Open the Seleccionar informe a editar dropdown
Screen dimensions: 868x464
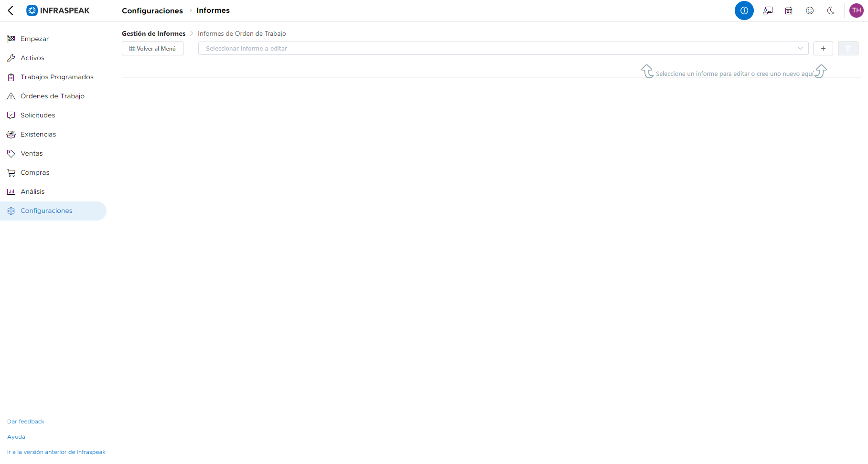tap(503, 48)
